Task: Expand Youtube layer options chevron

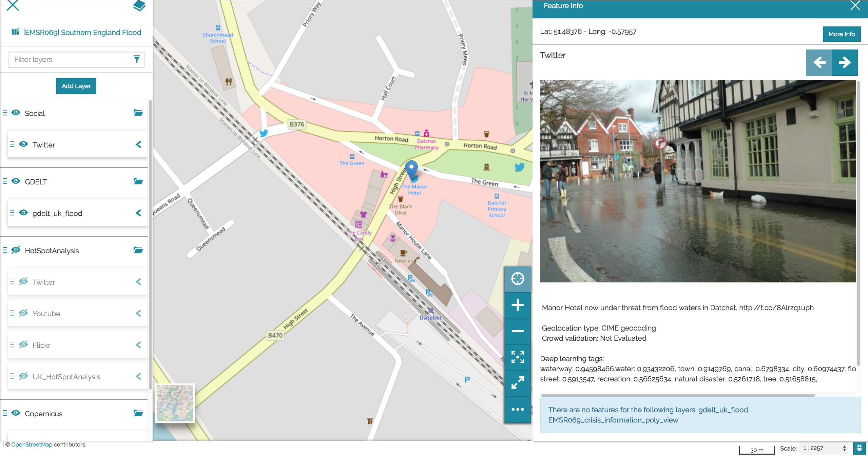Action: click(138, 313)
